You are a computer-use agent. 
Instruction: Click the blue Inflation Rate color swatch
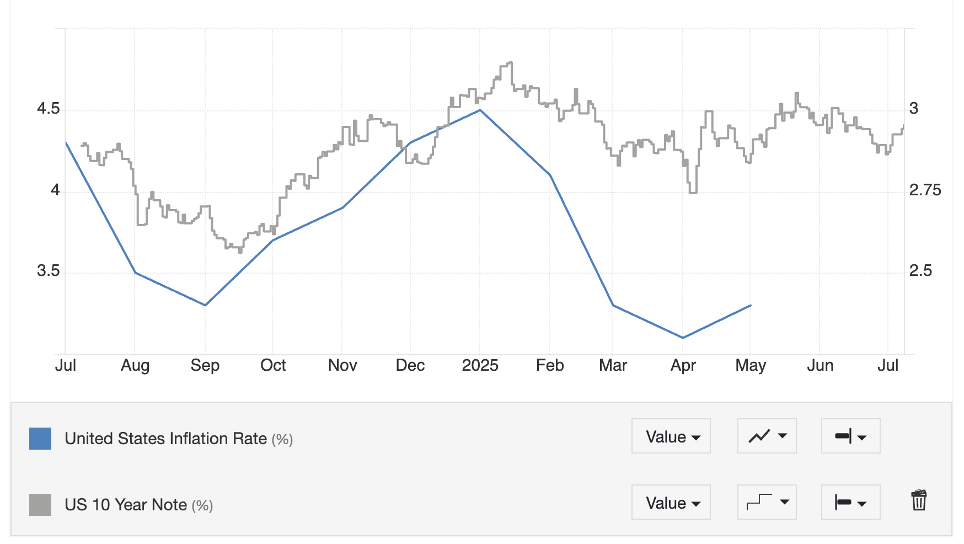point(40,438)
